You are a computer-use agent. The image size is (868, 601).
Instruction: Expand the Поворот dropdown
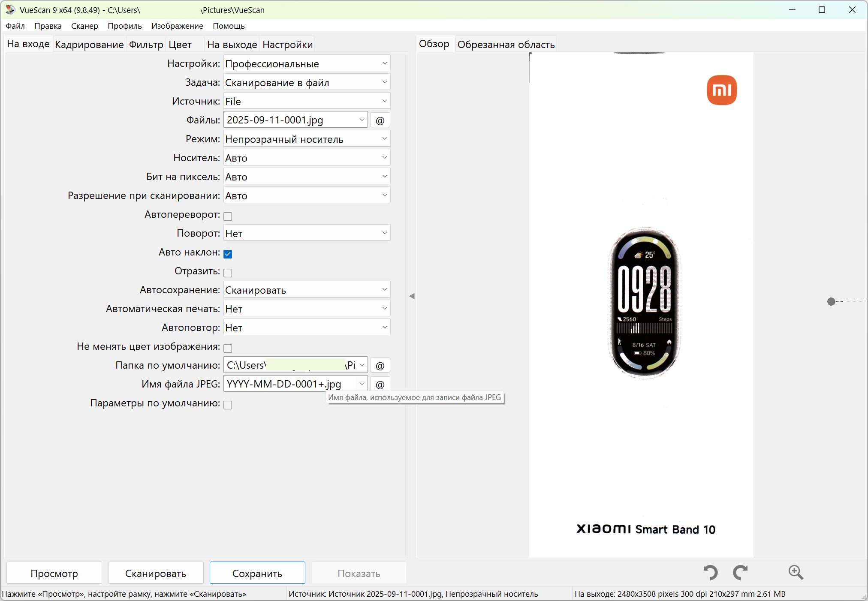click(307, 233)
